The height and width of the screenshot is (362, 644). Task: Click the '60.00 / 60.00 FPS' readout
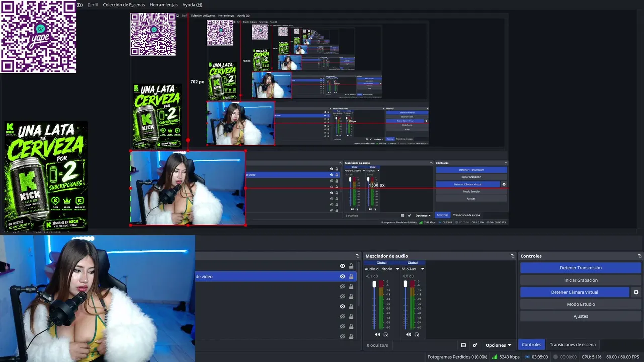[623, 357]
